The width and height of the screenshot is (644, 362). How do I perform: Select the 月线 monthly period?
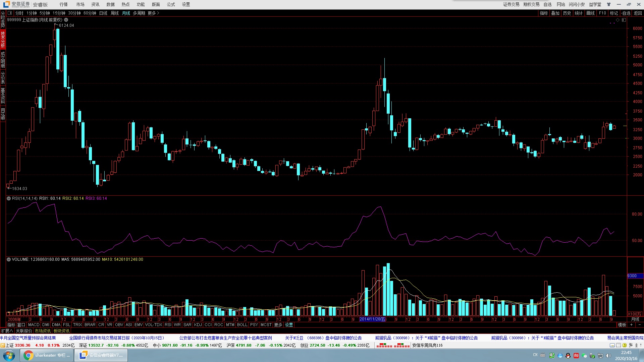(126, 13)
